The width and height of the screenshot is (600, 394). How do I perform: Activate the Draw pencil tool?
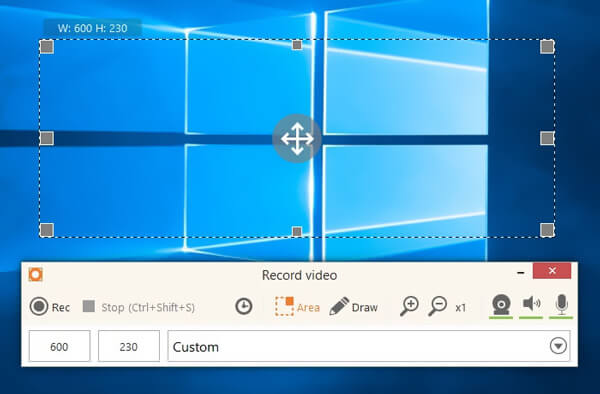click(354, 306)
